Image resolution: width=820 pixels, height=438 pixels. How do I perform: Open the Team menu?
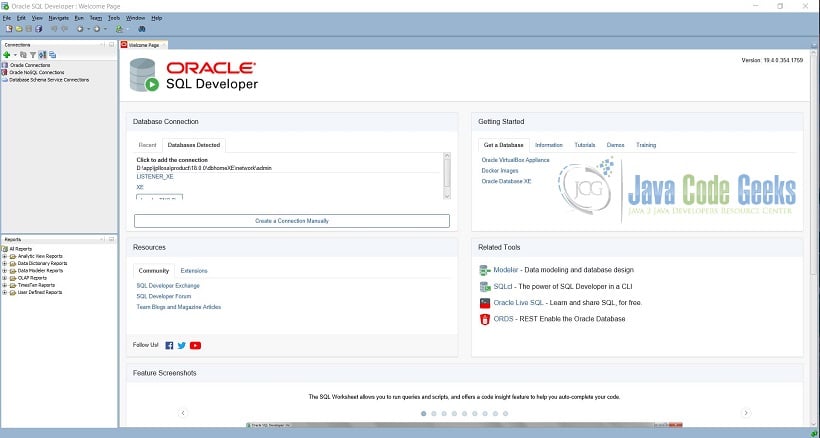[x=96, y=18]
